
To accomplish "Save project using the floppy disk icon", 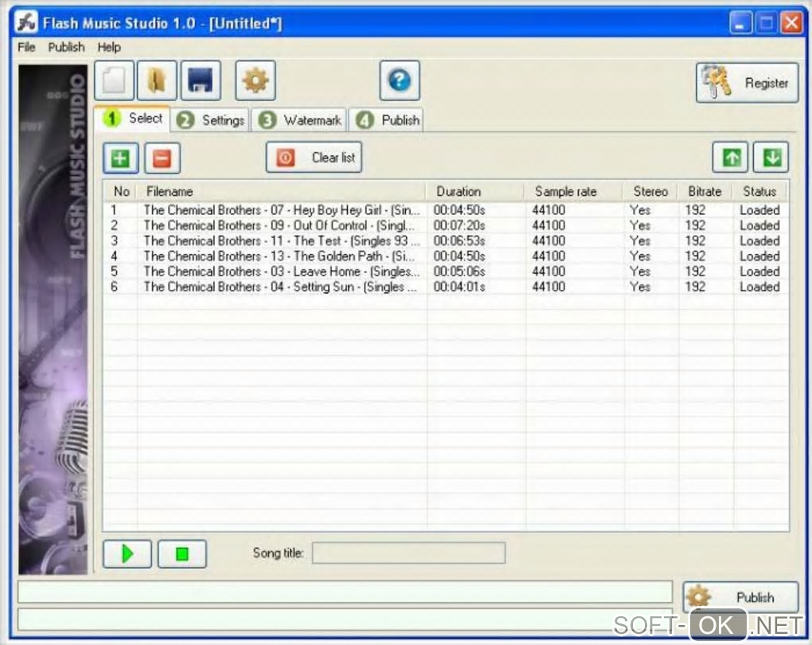I will coord(201,80).
